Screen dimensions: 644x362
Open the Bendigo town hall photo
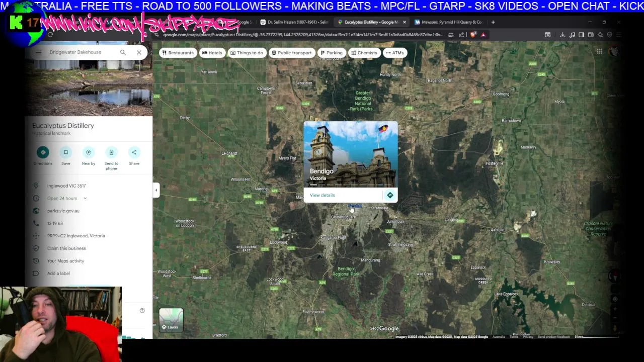(x=351, y=154)
